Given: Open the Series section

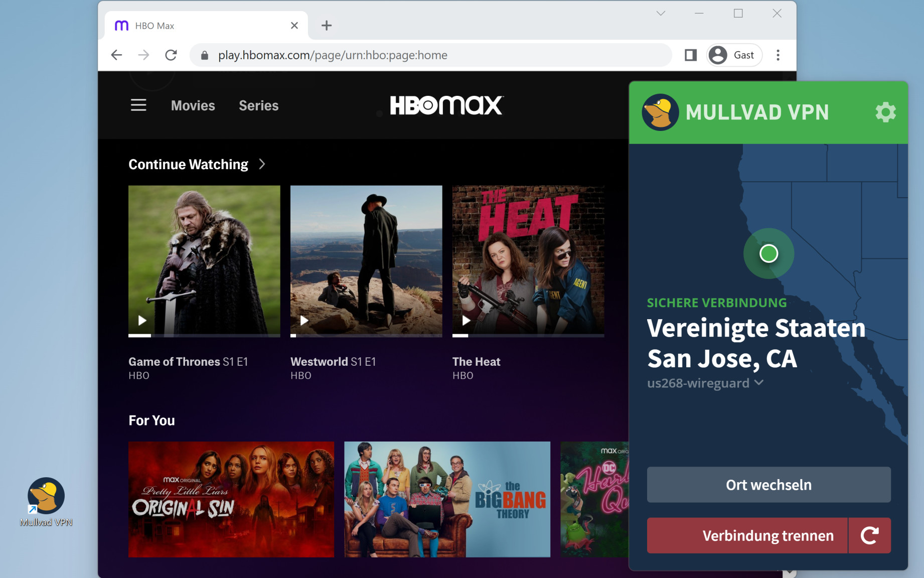Looking at the screenshot, I should [258, 105].
